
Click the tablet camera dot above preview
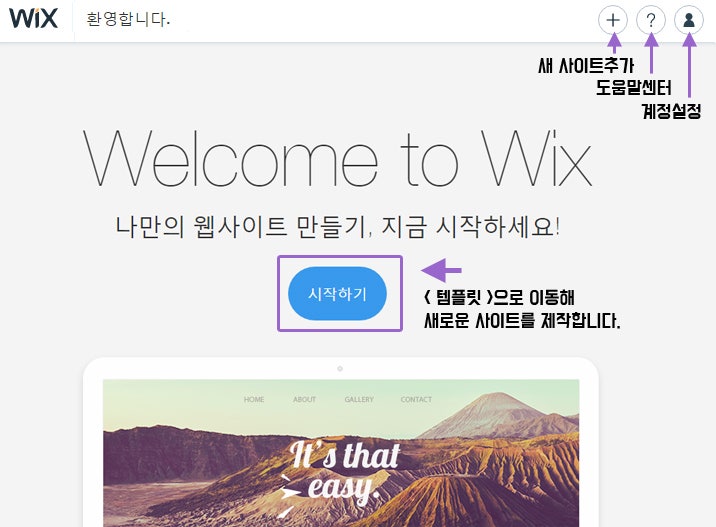tap(340, 369)
